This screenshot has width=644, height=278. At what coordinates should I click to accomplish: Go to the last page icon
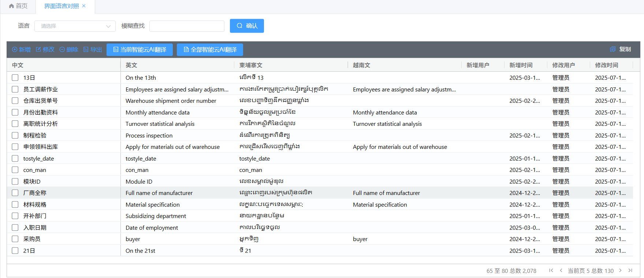(x=630, y=270)
